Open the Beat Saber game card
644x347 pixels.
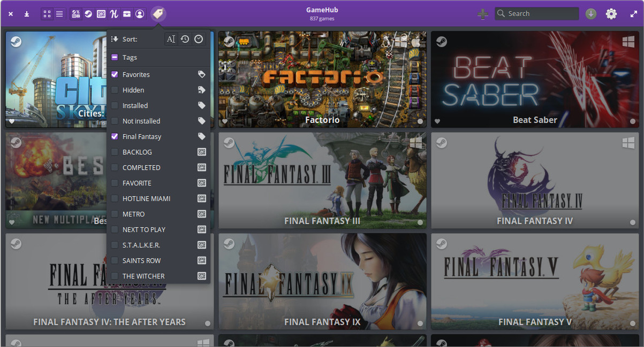[x=535, y=79]
